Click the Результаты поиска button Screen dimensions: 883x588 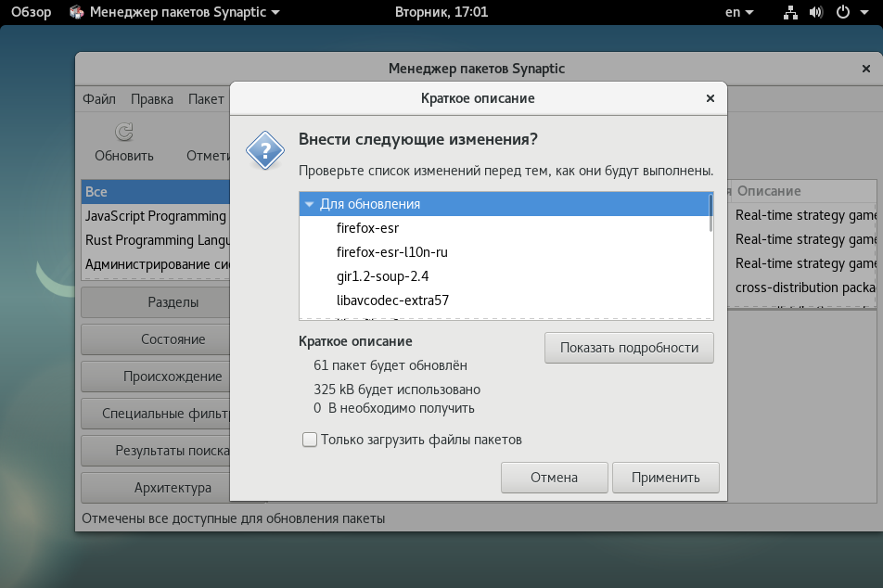coord(156,451)
